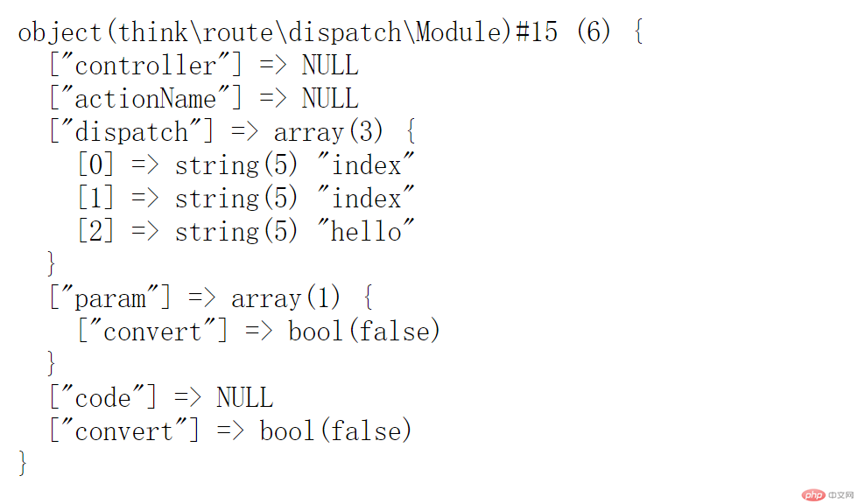Screen dimensions: 858x504
Task: Click bool(false) inside param array
Action: click(364, 332)
